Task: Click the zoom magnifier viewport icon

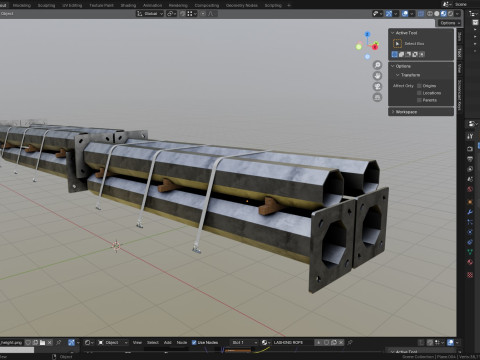Action: click(x=377, y=65)
